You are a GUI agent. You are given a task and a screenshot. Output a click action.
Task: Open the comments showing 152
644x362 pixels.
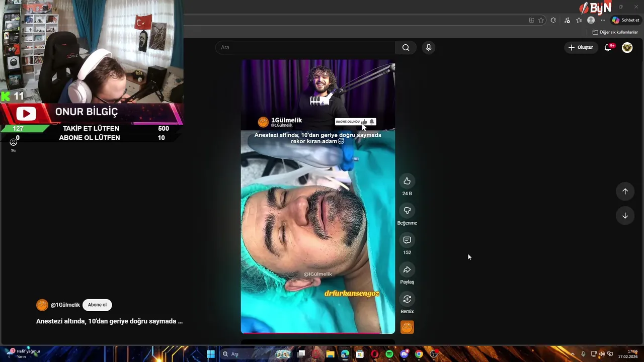pyautogui.click(x=407, y=240)
